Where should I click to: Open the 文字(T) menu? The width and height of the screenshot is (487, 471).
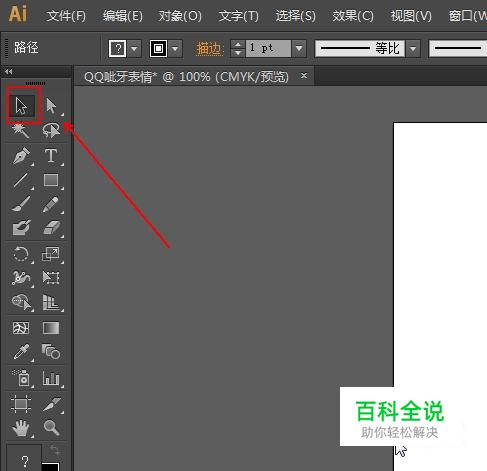[238, 16]
